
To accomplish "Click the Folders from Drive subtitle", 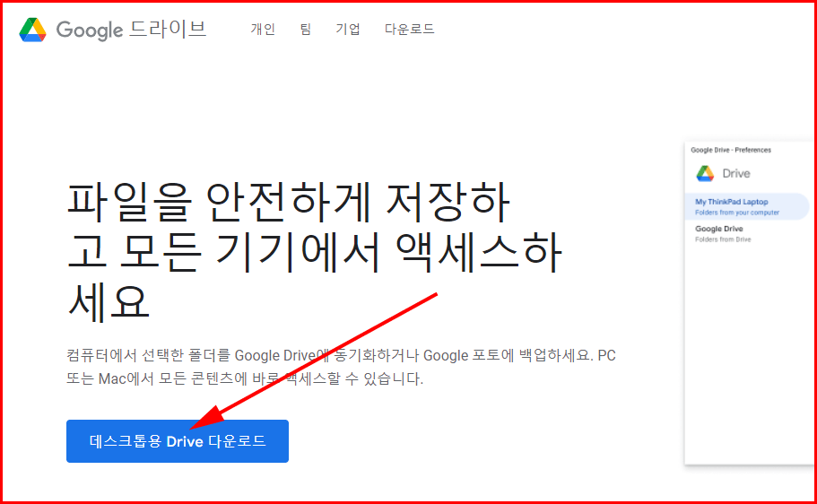I will point(723,239).
